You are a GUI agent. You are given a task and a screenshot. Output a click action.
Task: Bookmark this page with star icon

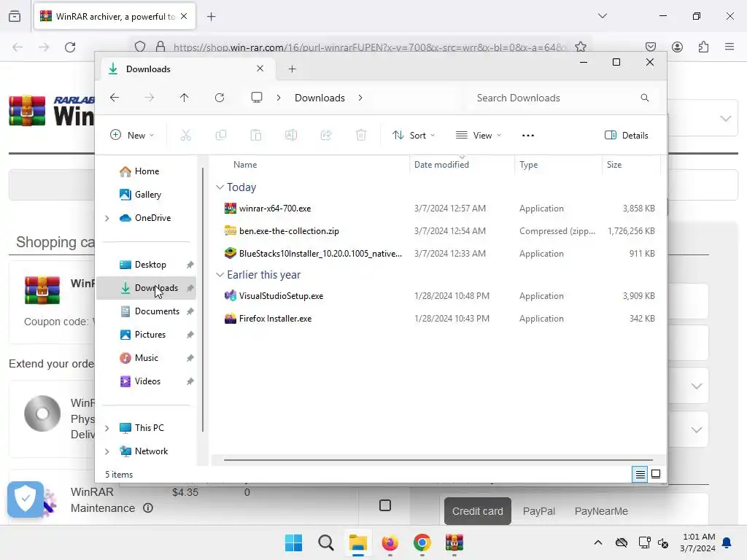click(x=580, y=47)
